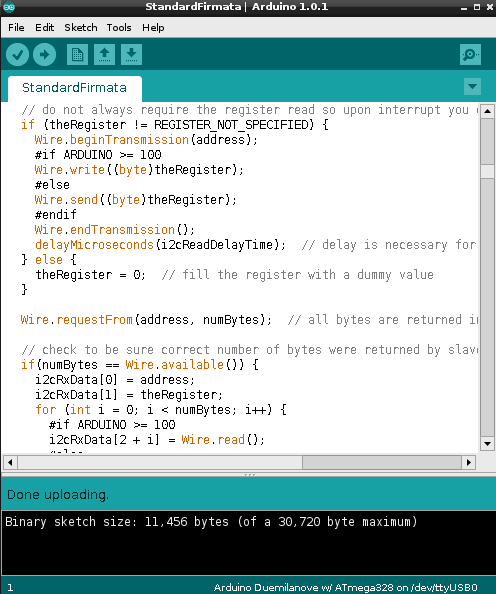Viewport: 496px width, 594px height.
Task: Open the Tools menu
Action: (119, 28)
